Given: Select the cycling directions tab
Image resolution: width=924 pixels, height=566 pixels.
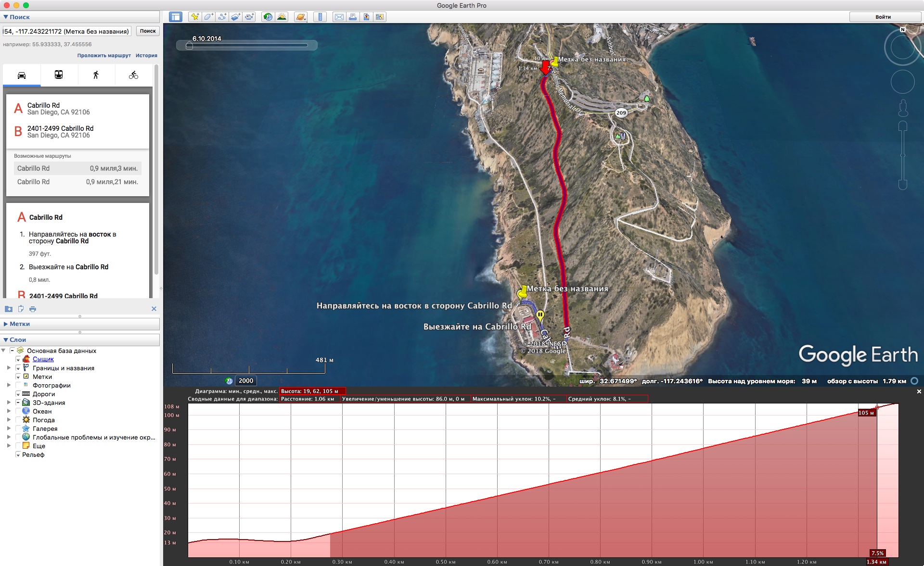Looking at the screenshot, I should (133, 75).
